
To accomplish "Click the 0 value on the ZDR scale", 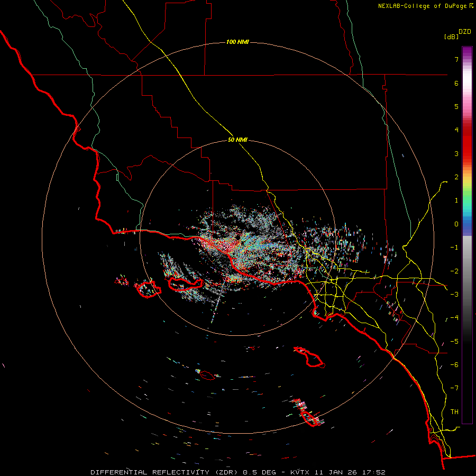I will (456, 224).
